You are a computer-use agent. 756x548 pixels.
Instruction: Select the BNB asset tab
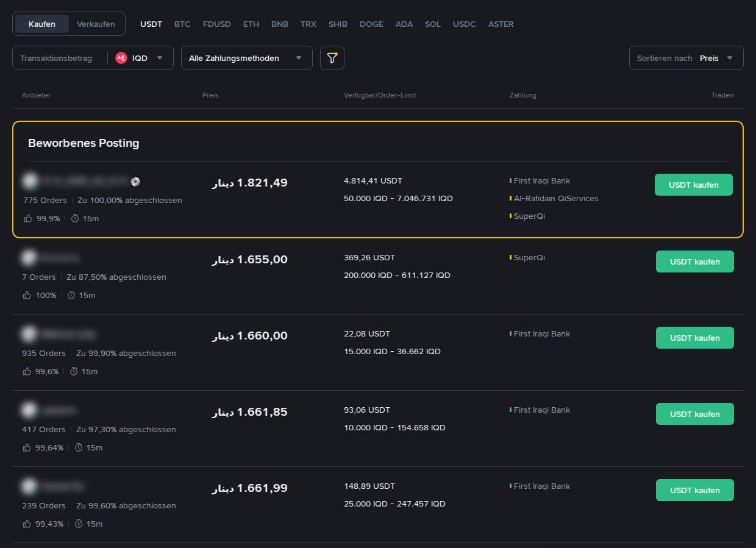pos(280,24)
